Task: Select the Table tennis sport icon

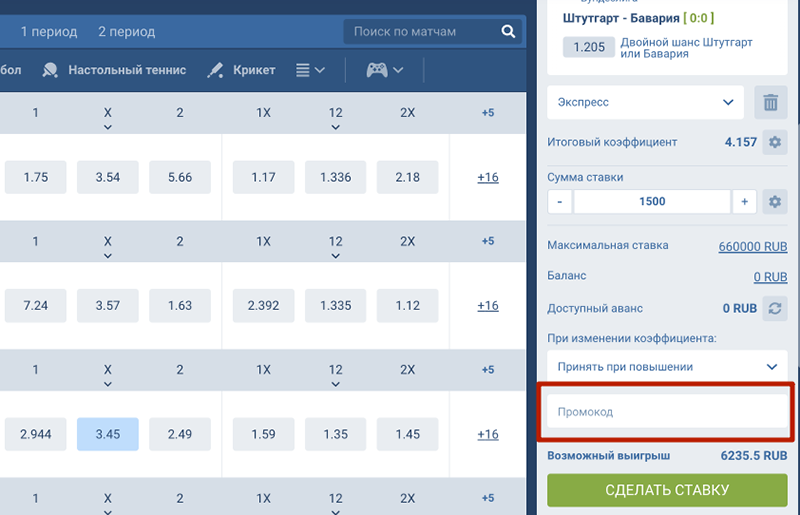Action: (x=50, y=70)
